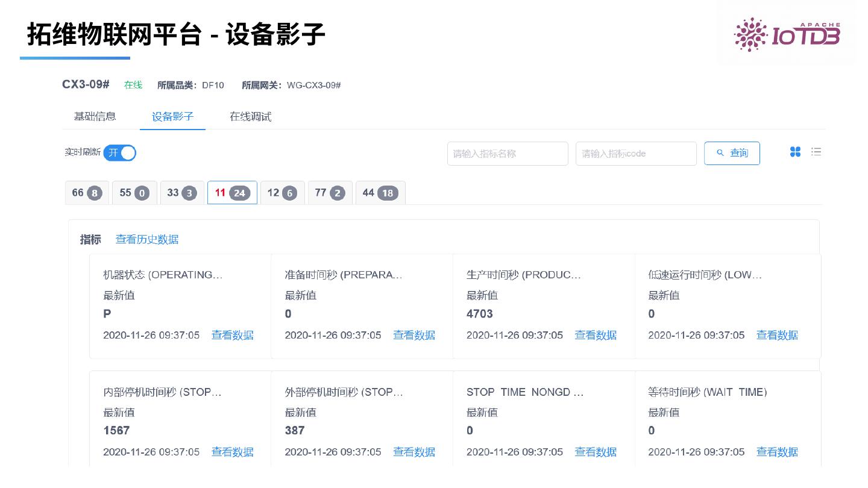The width and height of the screenshot is (868, 488).
Task: Switch to list view icon
Action: pos(816,152)
